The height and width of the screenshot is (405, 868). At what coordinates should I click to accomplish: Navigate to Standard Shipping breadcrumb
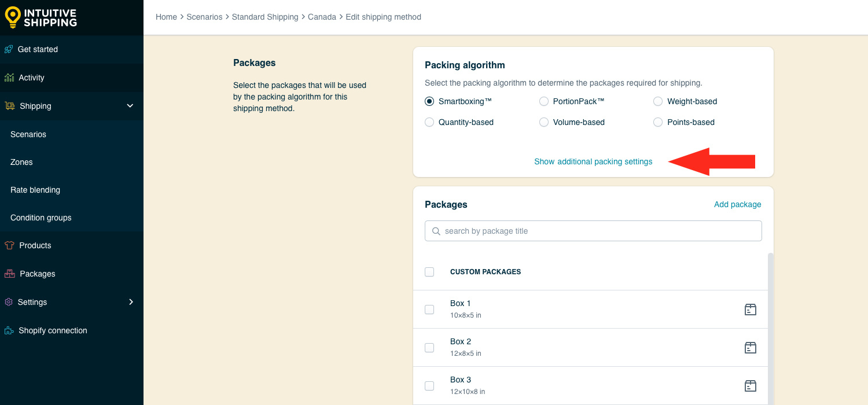pyautogui.click(x=265, y=17)
